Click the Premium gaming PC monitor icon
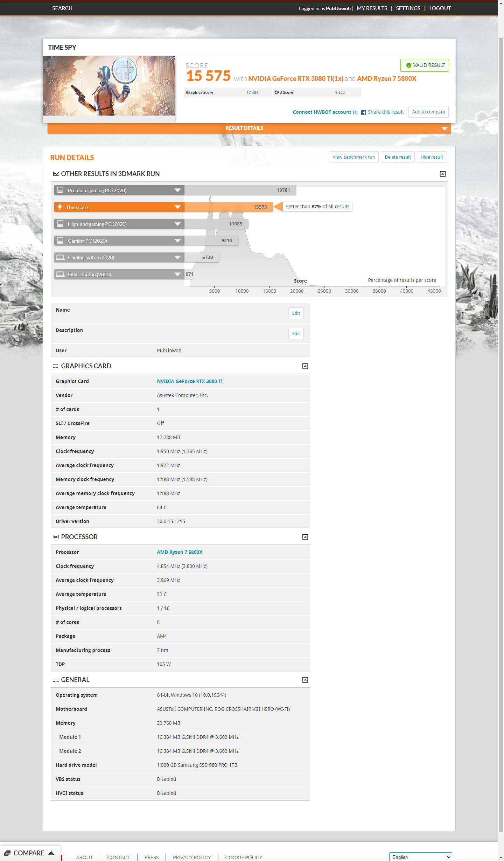The image size is (504, 861). click(x=61, y=190)
